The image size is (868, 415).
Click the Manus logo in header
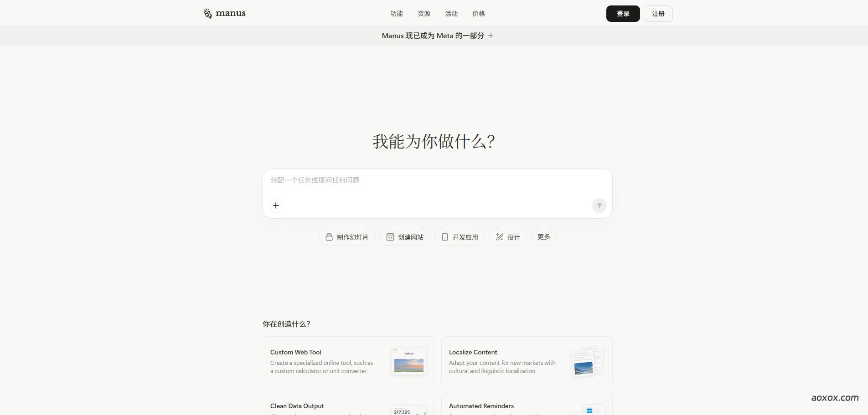(x=224, y=13)
